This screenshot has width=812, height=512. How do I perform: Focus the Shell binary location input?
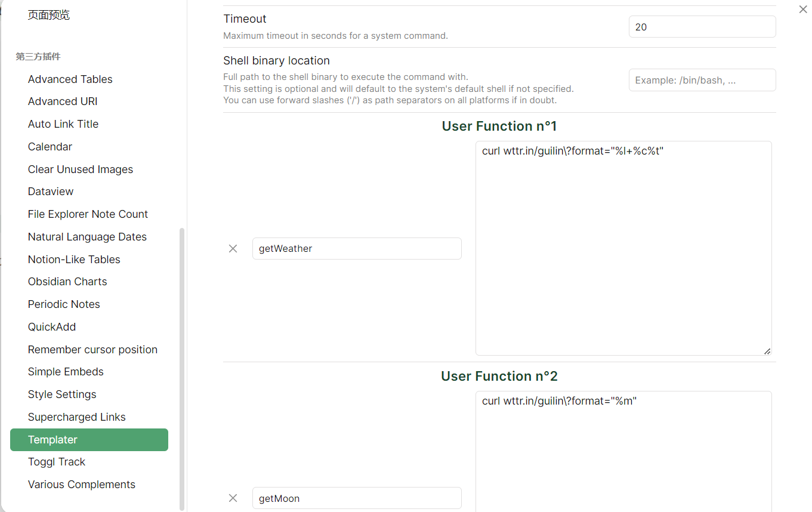702,79
